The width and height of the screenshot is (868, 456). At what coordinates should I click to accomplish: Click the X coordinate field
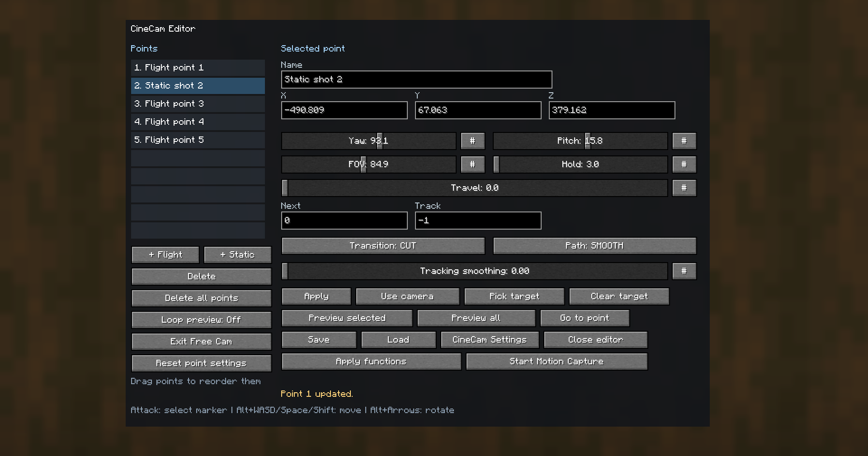click(x=344, y=110)
